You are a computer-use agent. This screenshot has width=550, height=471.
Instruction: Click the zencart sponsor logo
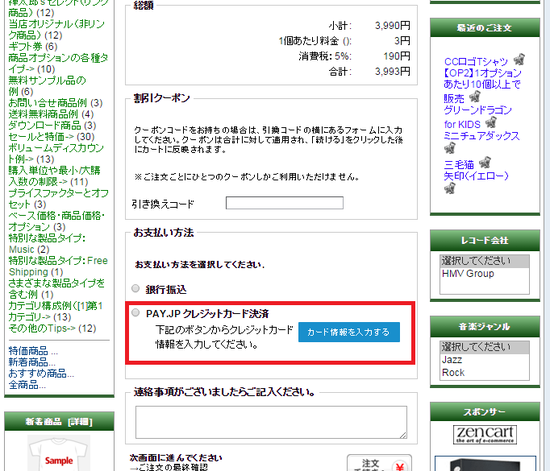(x=485, y=434)
